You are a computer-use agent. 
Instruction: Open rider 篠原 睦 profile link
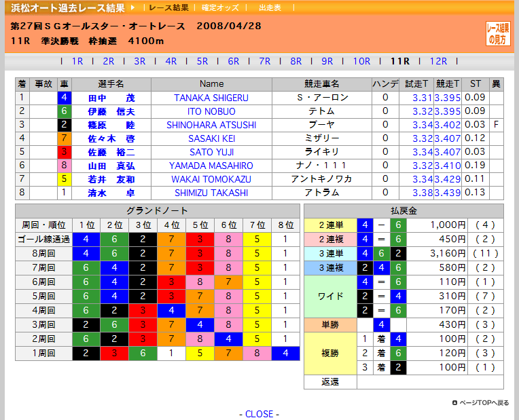(111, 126)
